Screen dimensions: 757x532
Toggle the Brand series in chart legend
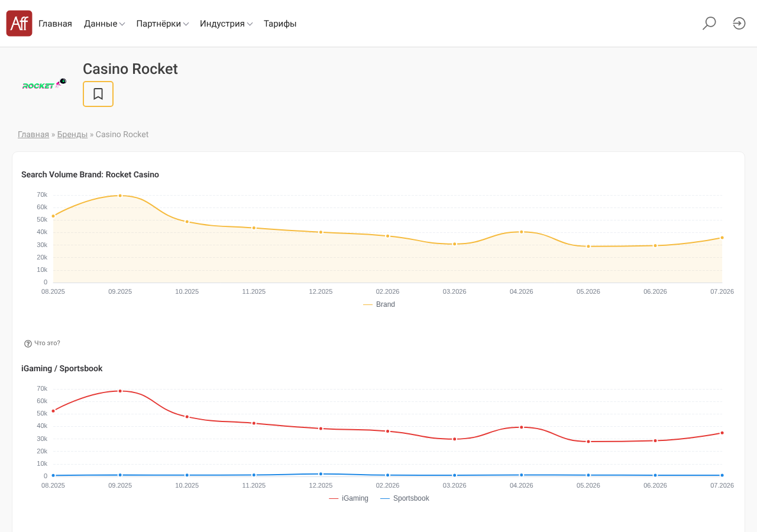(x=379, y=304)
